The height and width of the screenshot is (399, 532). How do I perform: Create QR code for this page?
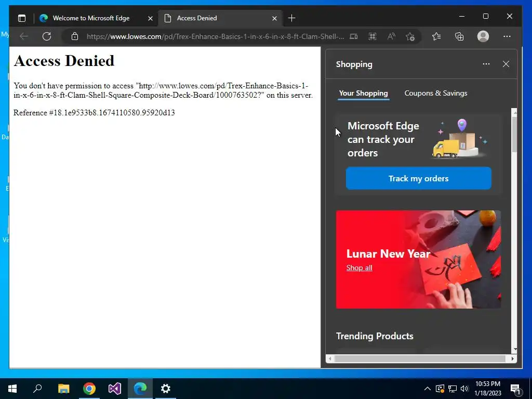[373, 36]
